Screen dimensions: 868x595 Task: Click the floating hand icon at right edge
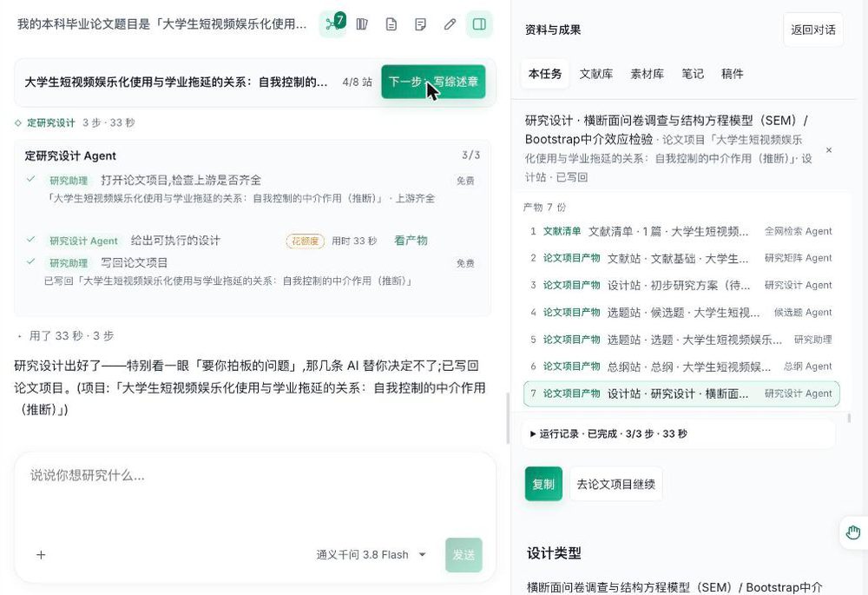click(853, 533)
